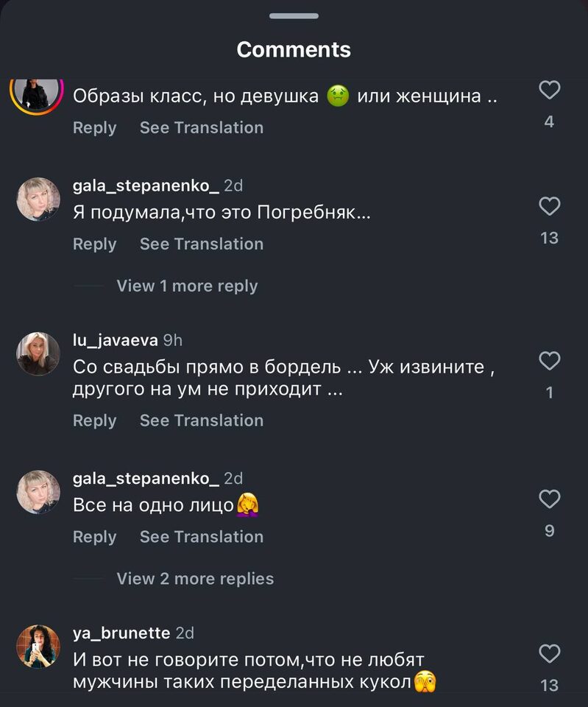See Translation under 'Все на одно лицо'
The height and width of the screenshot is (707, 588).
coord(202,537)
